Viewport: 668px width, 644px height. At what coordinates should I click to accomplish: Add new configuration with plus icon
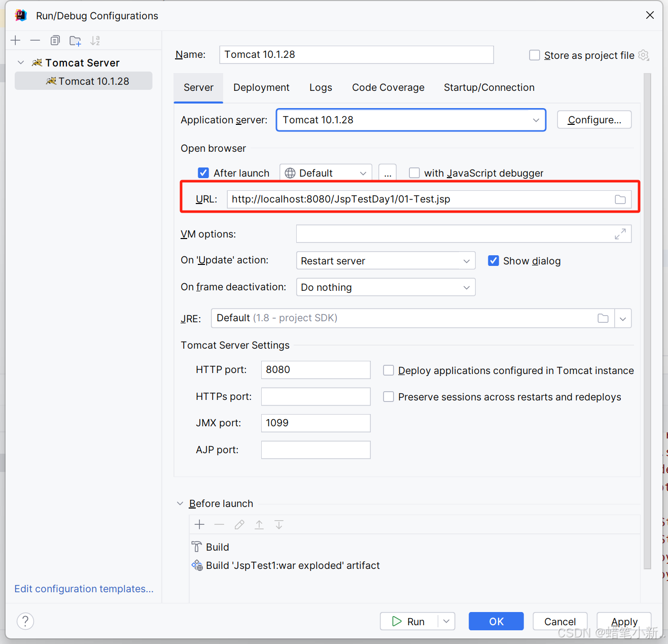tap(16, 41)
